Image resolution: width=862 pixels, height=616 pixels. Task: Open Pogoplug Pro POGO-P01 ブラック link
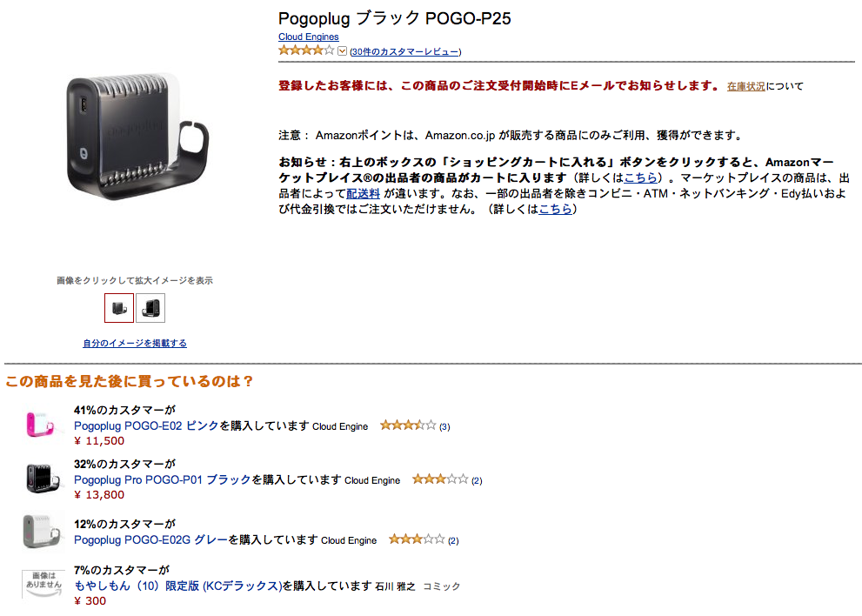(x=162, y=479)
